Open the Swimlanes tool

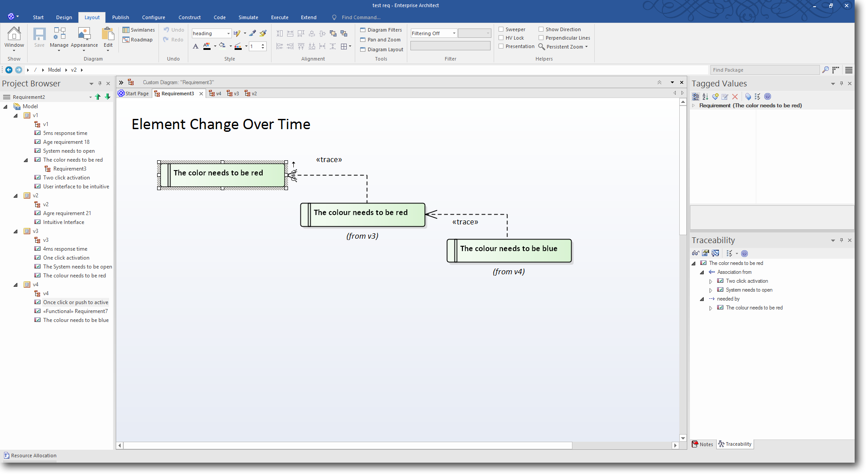139,30
